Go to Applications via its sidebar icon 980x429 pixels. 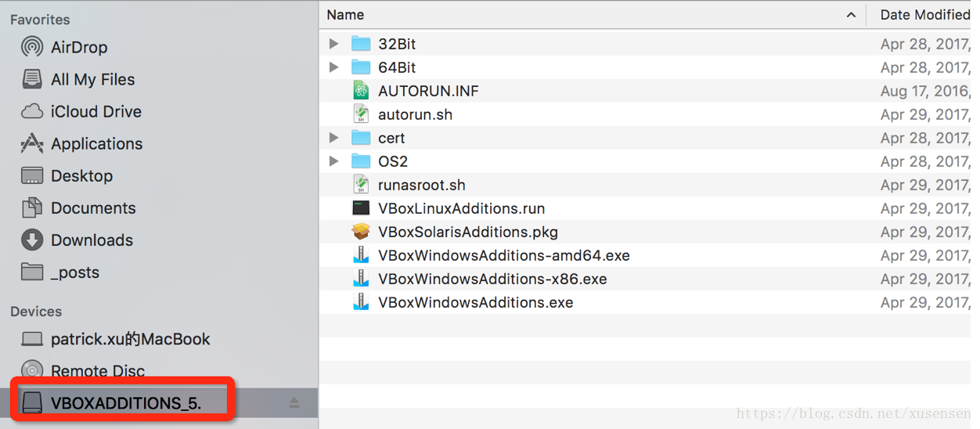32,143
